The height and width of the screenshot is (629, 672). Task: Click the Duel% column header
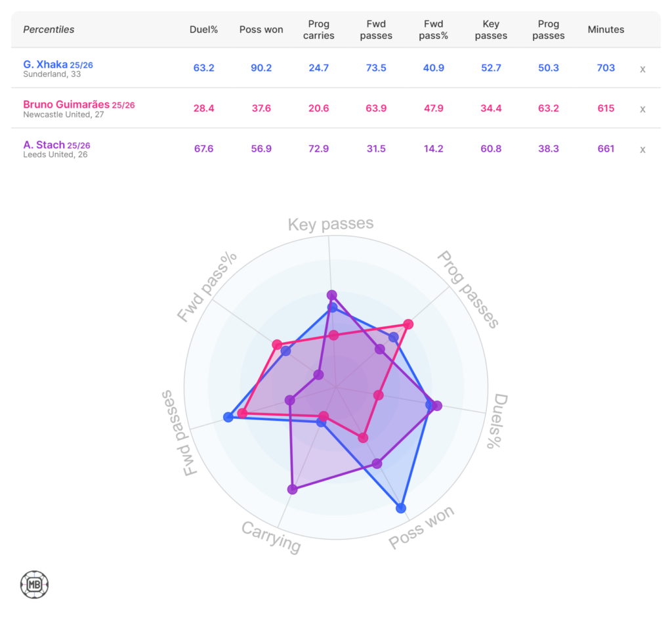[x=204, y=30]
